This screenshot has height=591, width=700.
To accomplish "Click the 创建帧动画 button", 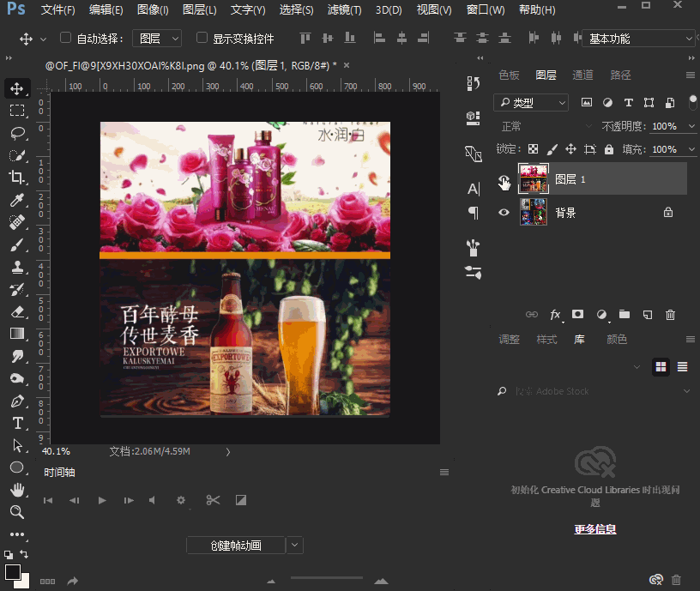I will pyautogui.click(x=234, y=545).
